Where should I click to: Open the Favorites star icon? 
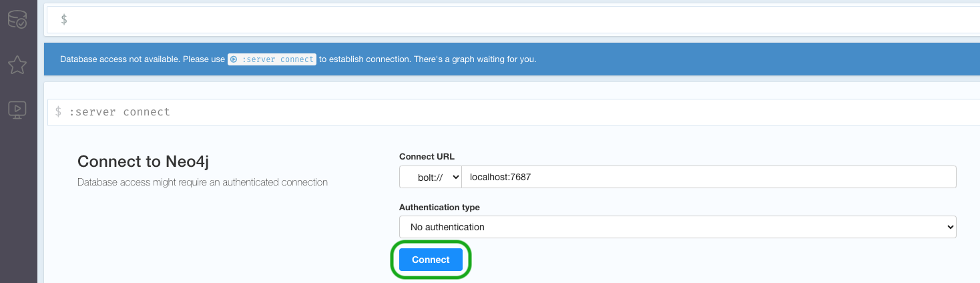point(17,65)
